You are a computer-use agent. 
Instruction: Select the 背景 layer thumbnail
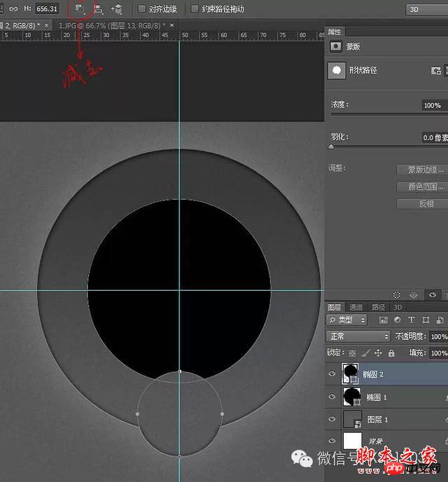click(x=352, y=441)
